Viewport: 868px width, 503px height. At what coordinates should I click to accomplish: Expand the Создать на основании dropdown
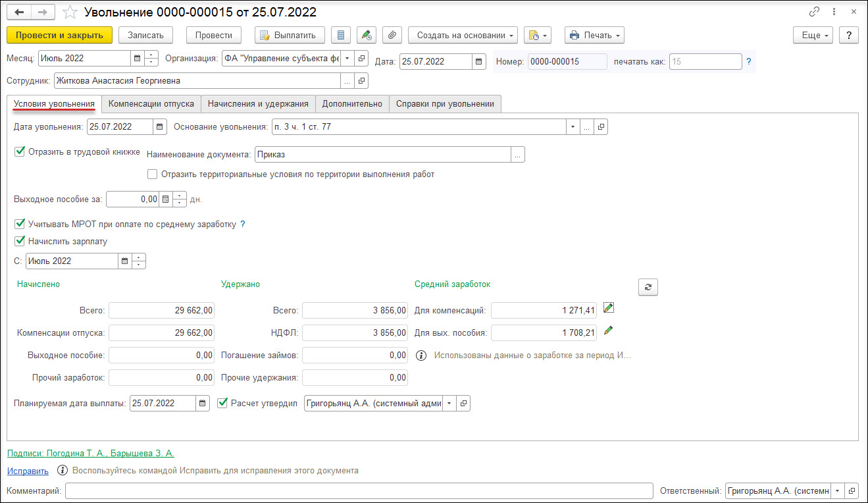pos(463,35)
